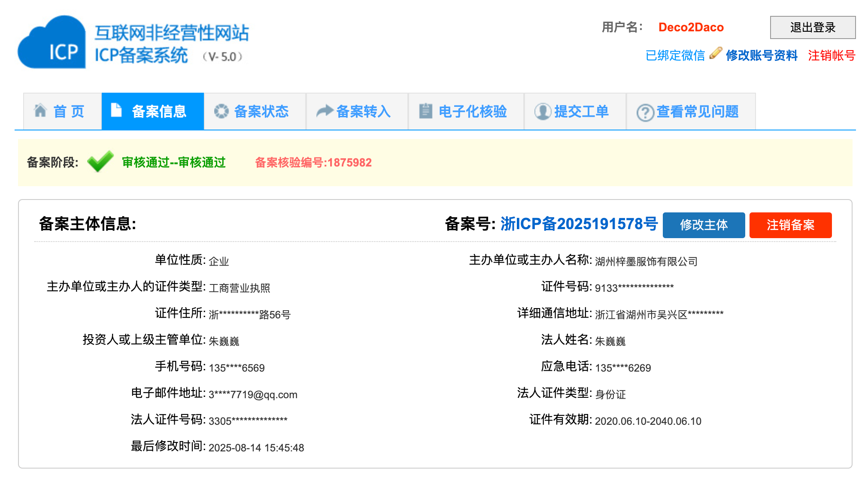Screen dimensions: 868x478
Task: Go to the 电子化核验 tab
Action: (x=472, y=112)
